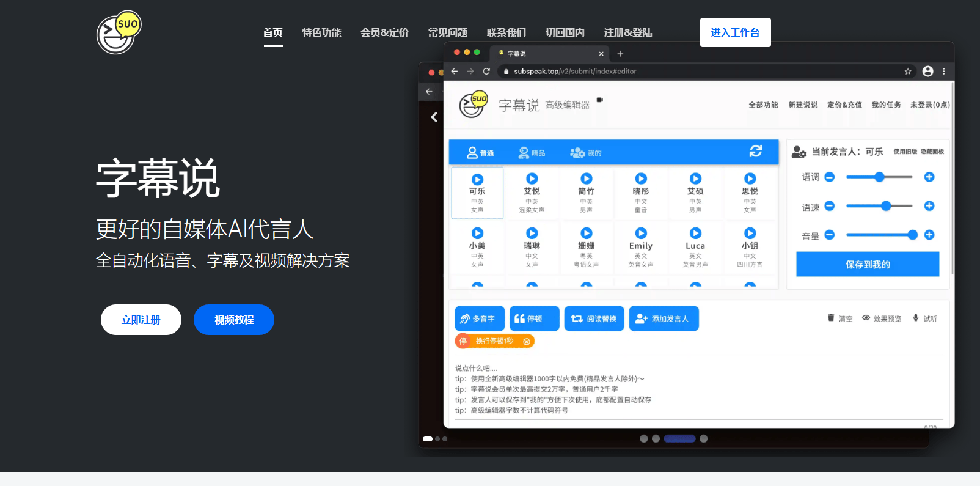Screen dimensions: 980x486
Task: Click the bookmark star in address bar
Action: pos(908,72)
